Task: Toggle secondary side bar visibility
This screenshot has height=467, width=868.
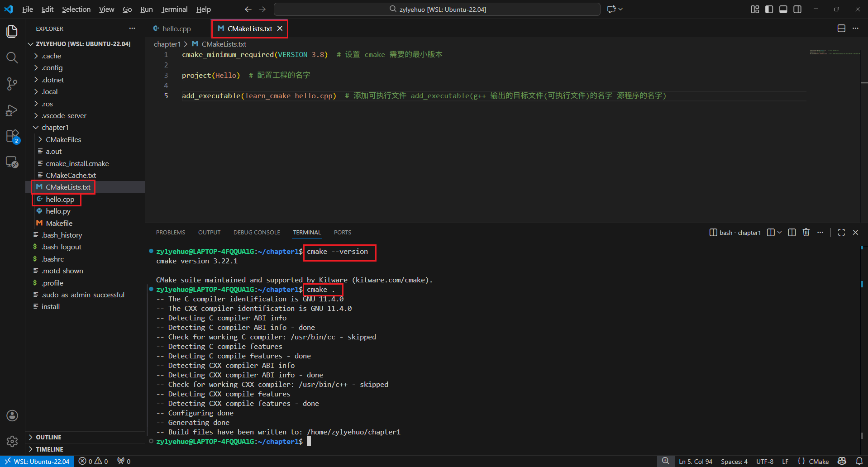Action: 797,9
